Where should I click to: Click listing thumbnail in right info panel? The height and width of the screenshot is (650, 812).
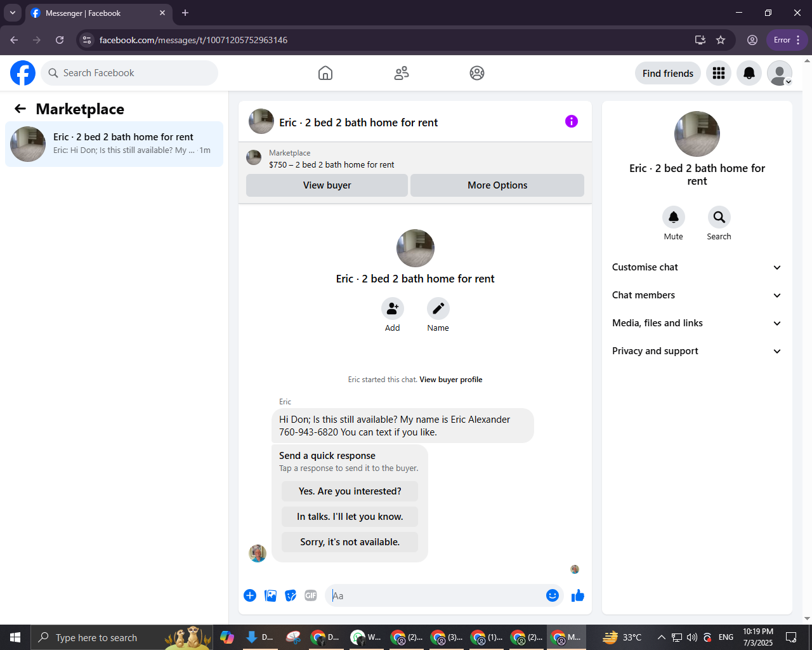point(697,134)
